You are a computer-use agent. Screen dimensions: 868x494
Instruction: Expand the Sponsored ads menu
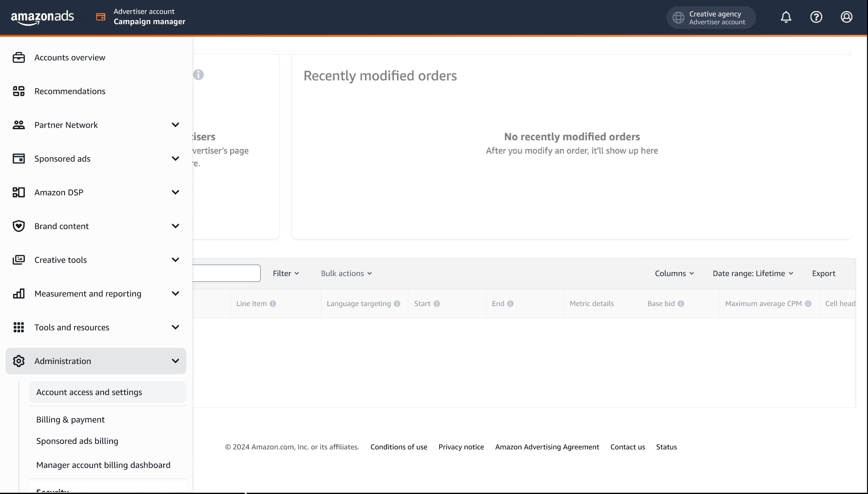tap(176, 158)
